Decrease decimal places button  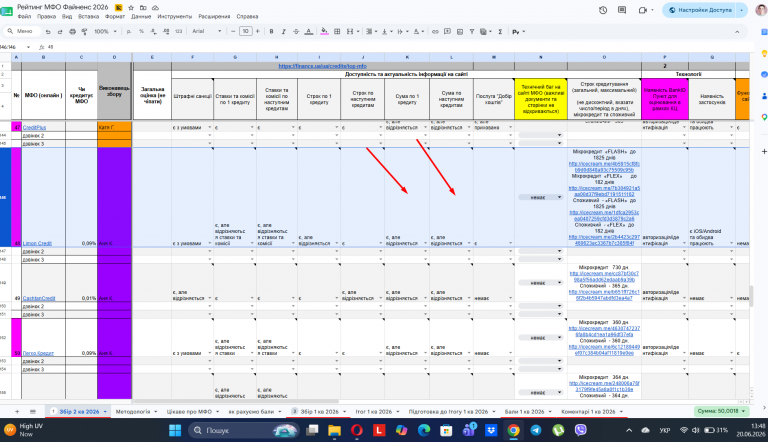(153, 31)
